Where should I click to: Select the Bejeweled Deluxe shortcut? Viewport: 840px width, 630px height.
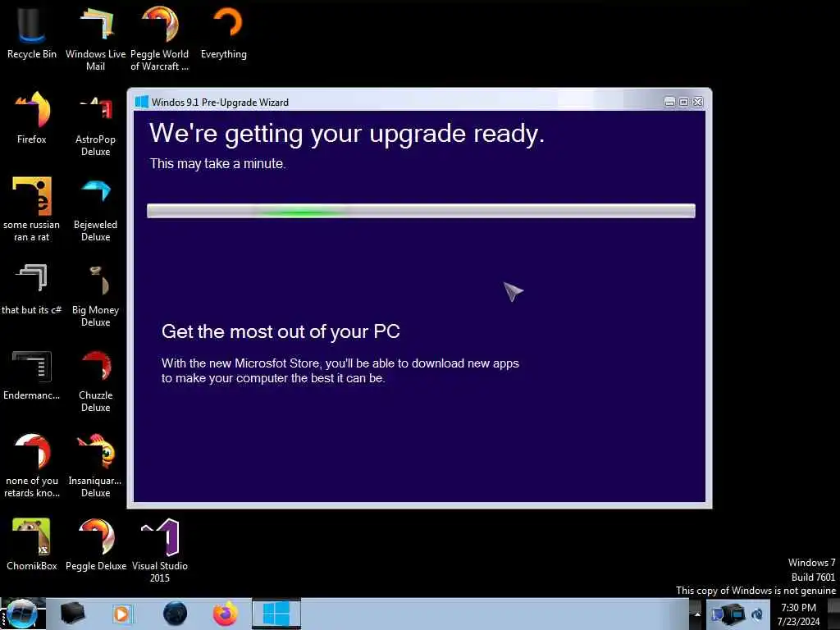pyautogui.click(x=95, y=209)
